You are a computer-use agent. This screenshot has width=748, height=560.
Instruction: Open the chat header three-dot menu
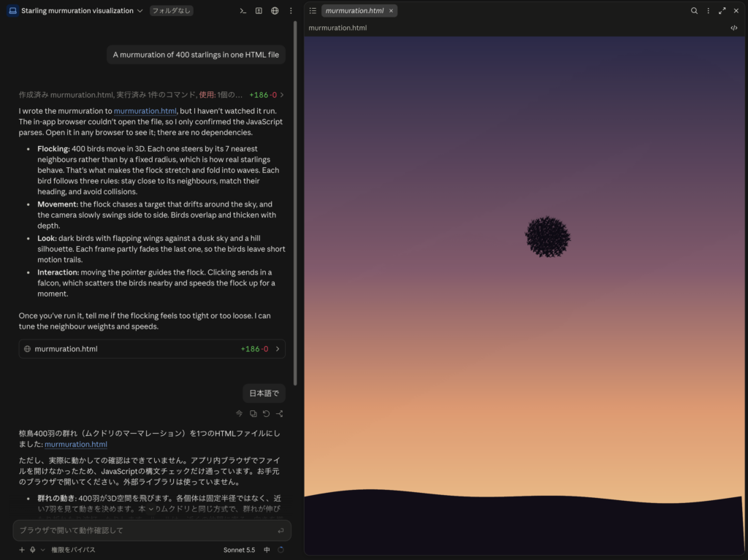291,10
